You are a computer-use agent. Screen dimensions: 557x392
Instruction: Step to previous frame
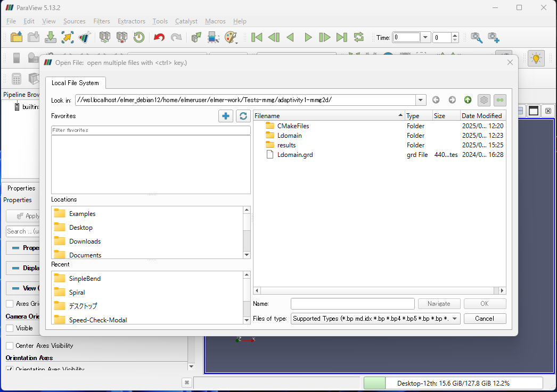274,37
